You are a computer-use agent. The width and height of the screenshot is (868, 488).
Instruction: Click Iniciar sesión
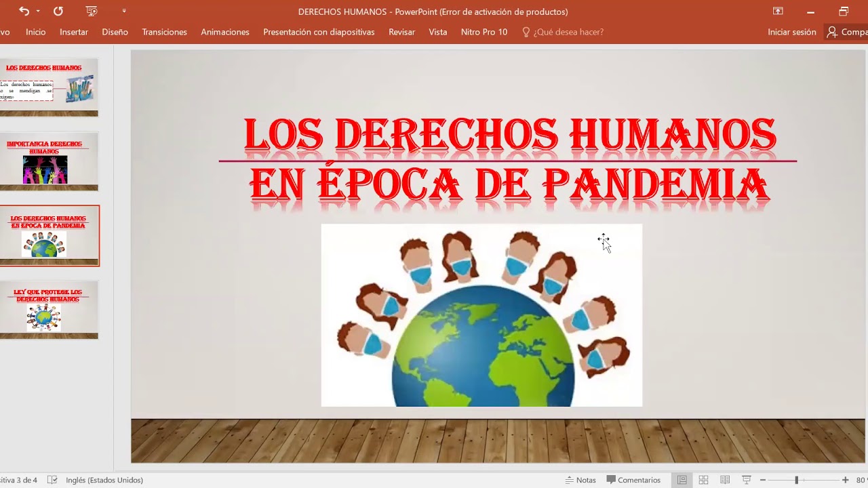tap(792, 32)
